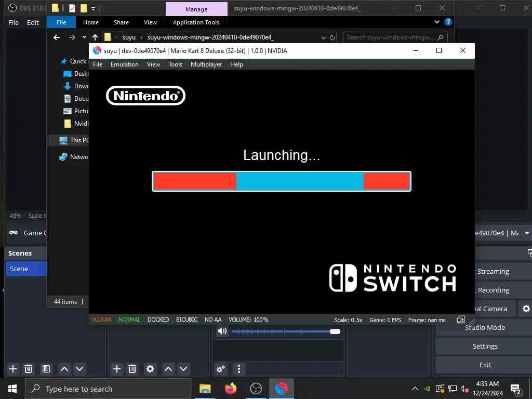Add a new source in OBS Sources panel
Screen dimensions: 532x399
[117, 369]
